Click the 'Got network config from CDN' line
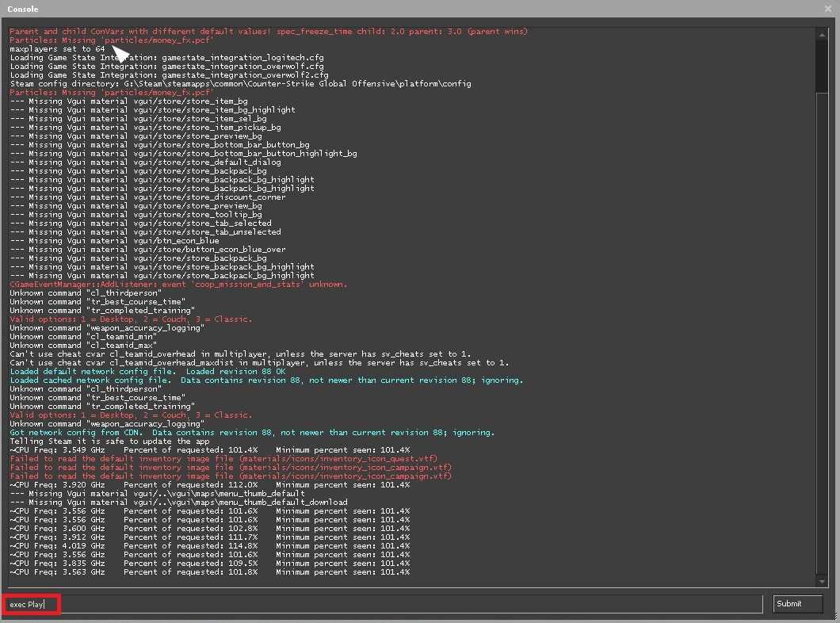The height and width of the screenshot is (623, 840). pos(252,432)
